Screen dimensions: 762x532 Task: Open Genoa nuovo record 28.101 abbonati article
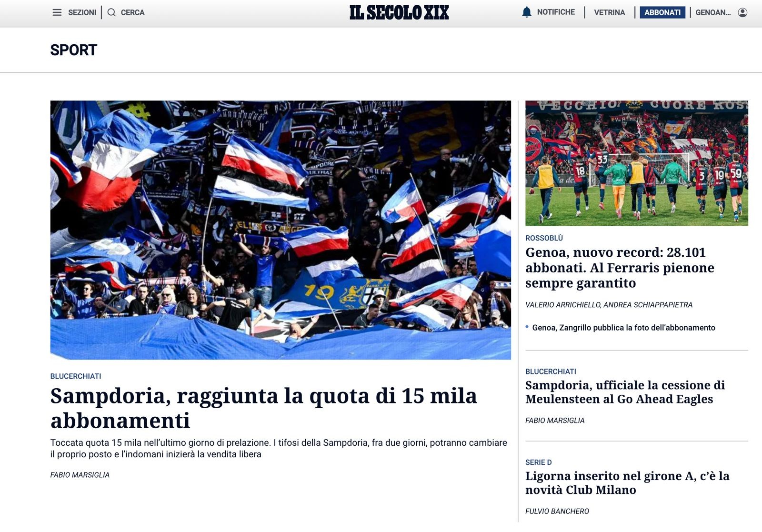tap(620, 268)
